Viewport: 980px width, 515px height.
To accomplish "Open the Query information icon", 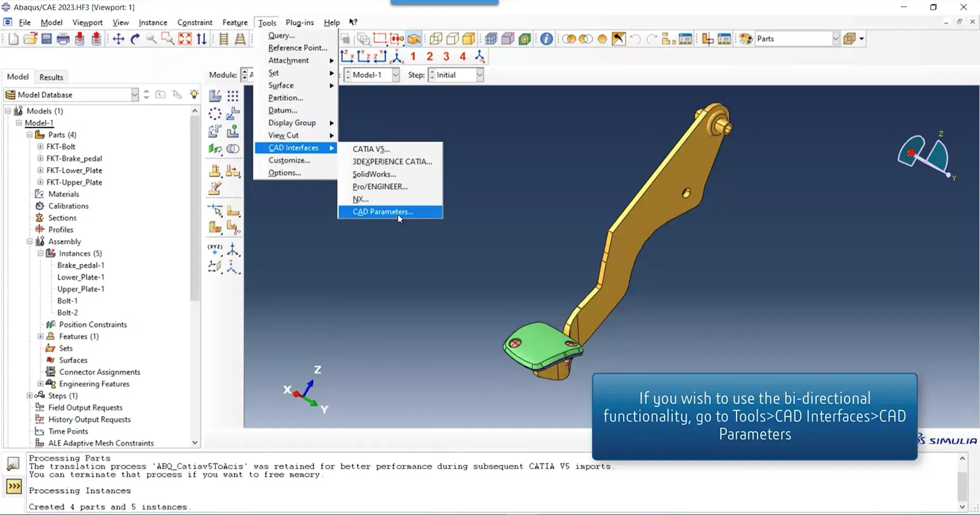I will pos(546,39).
